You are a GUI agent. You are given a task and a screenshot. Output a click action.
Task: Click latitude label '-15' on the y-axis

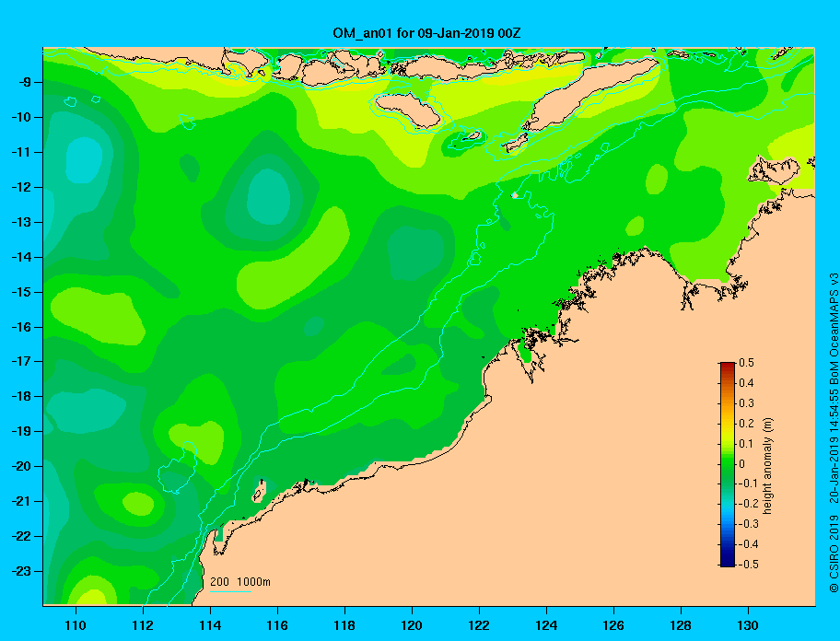pos(21,292)
